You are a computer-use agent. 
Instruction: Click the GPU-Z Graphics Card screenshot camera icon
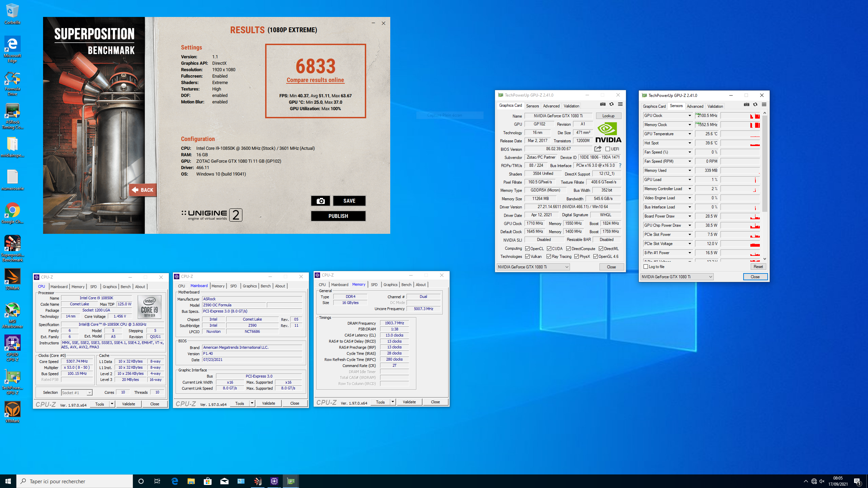tap(603, 104)
